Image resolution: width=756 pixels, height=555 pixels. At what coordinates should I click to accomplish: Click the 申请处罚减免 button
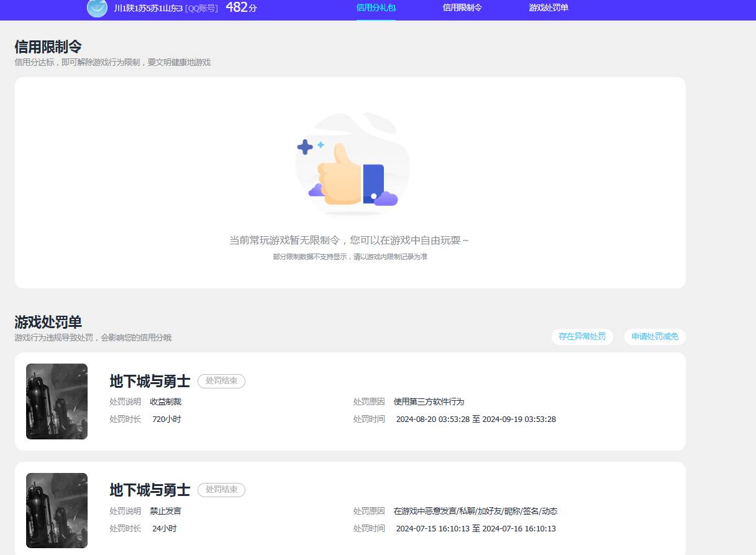point(654,336)
